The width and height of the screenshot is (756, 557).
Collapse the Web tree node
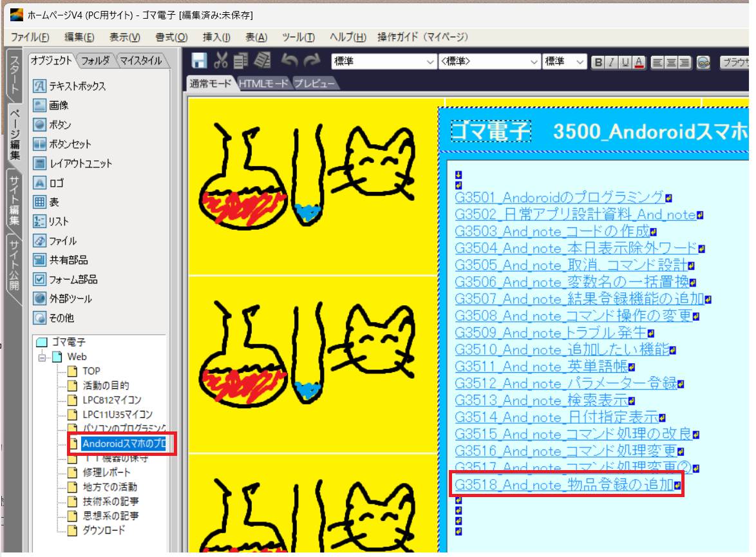pos(43,357)
